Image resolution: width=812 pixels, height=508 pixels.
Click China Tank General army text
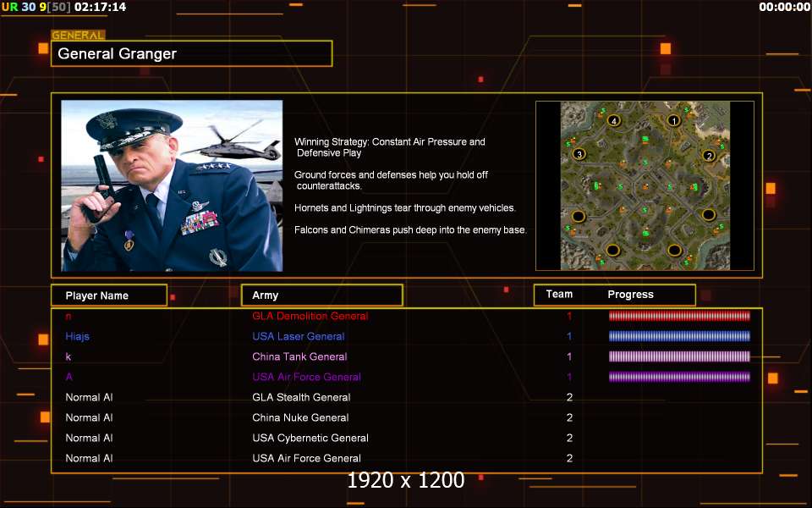point(299,356)
